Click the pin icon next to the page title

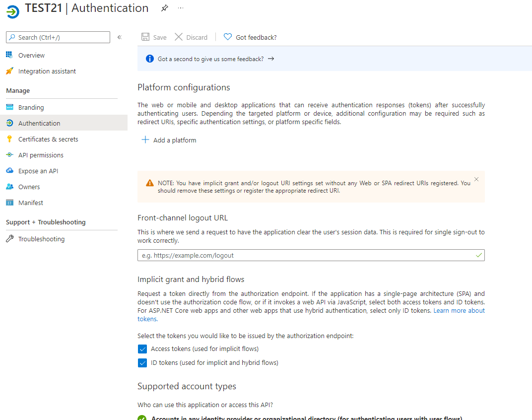pyautogui.click(x=164, y=8)
